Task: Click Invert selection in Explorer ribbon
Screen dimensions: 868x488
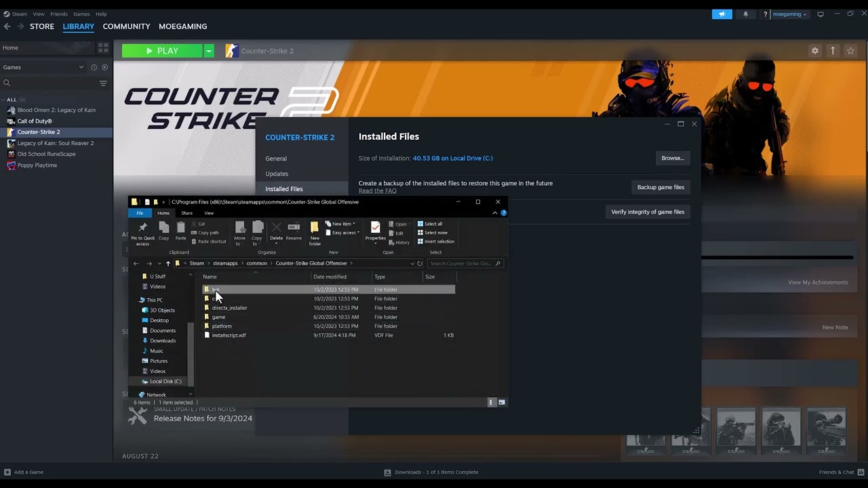Action: point(435,241)
